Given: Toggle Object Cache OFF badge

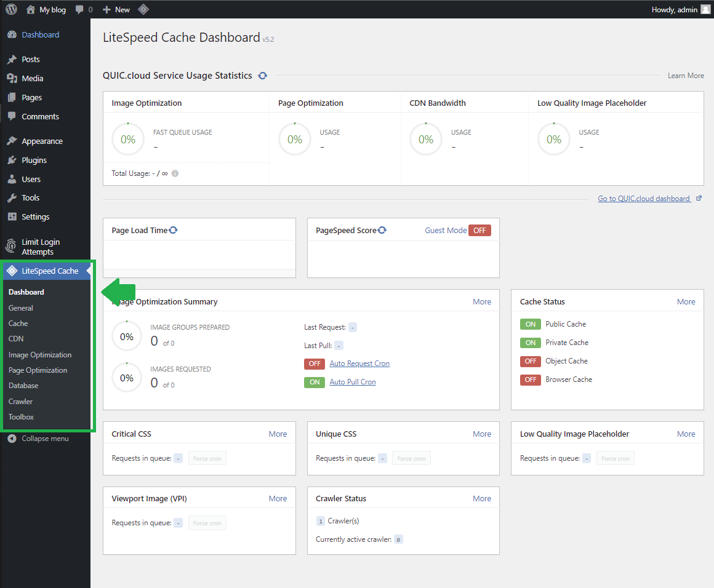Looking at the screenshot, I should coord(531,362).
